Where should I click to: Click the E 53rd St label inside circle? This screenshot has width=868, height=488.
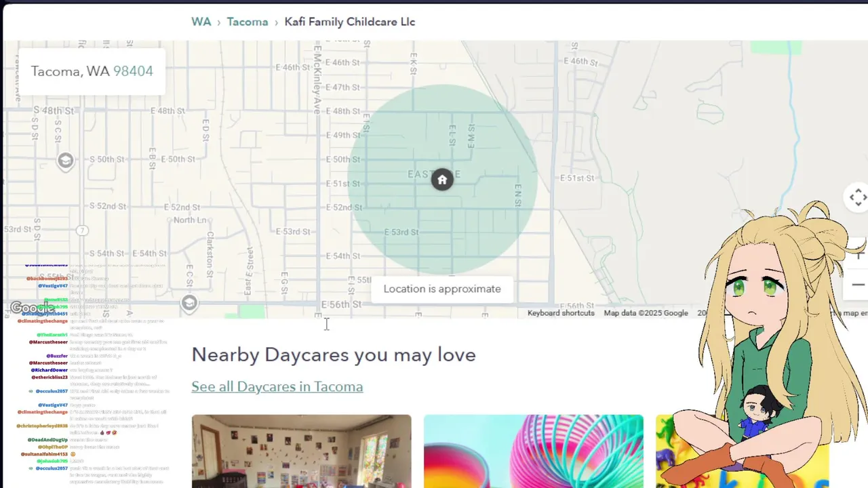click(x=401, y=232)
